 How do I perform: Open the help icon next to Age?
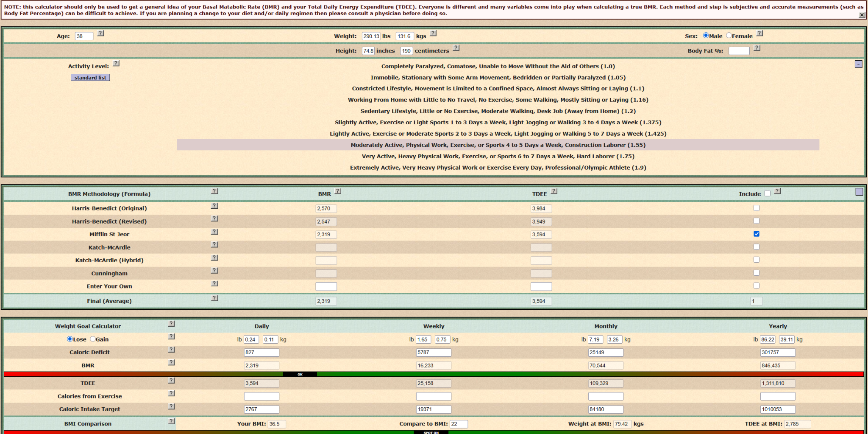click(100, 33)
